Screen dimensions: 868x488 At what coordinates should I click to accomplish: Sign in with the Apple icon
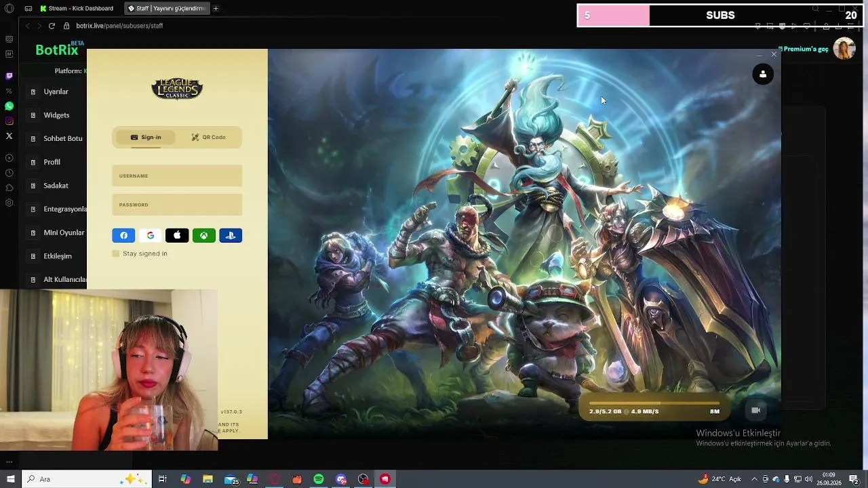(x=177, y=235)
